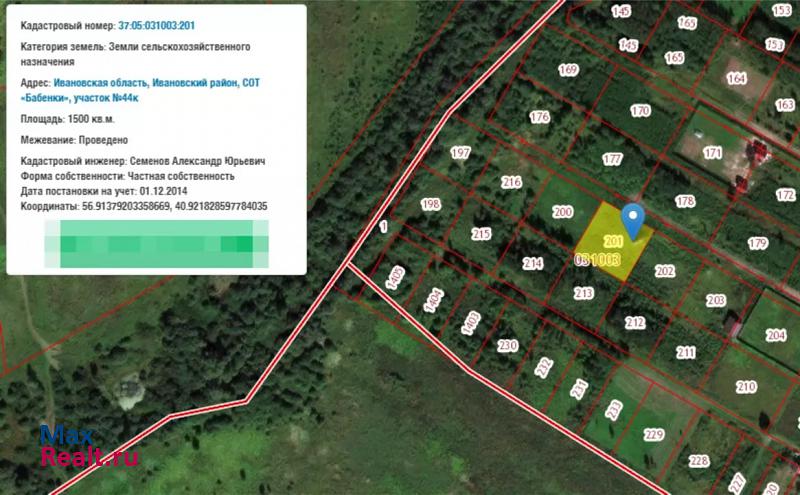Viewport: 800px width, 495px height.
Task: Select parcel labeled 169
Action: point(568,70)
